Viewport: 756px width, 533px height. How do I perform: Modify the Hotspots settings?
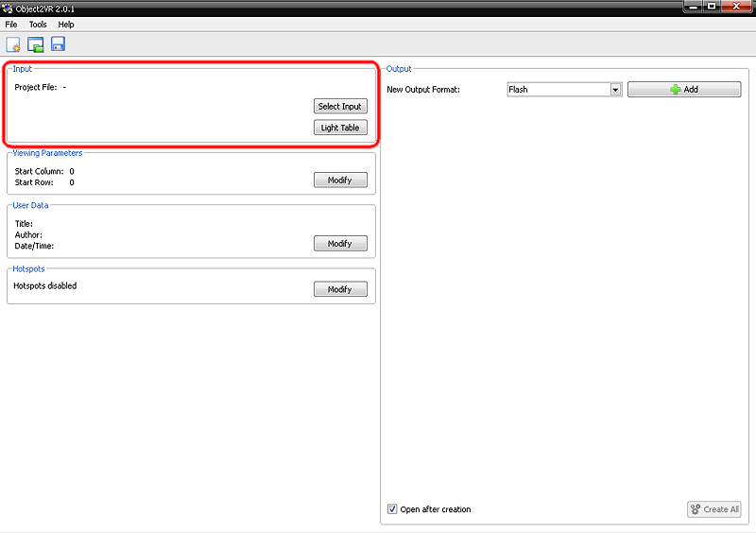(340, 289)
